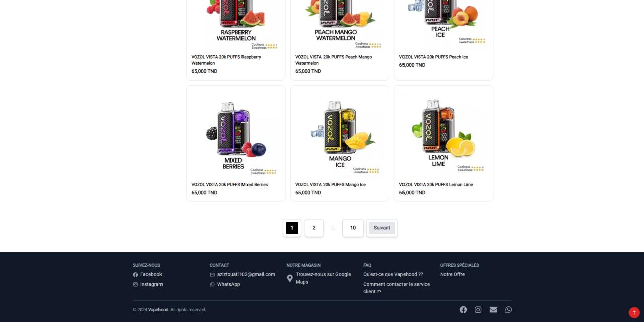Screen dimensions: 644x322
Task: Open the Mixed Berries product image
Action: click(x=236, y=134)
